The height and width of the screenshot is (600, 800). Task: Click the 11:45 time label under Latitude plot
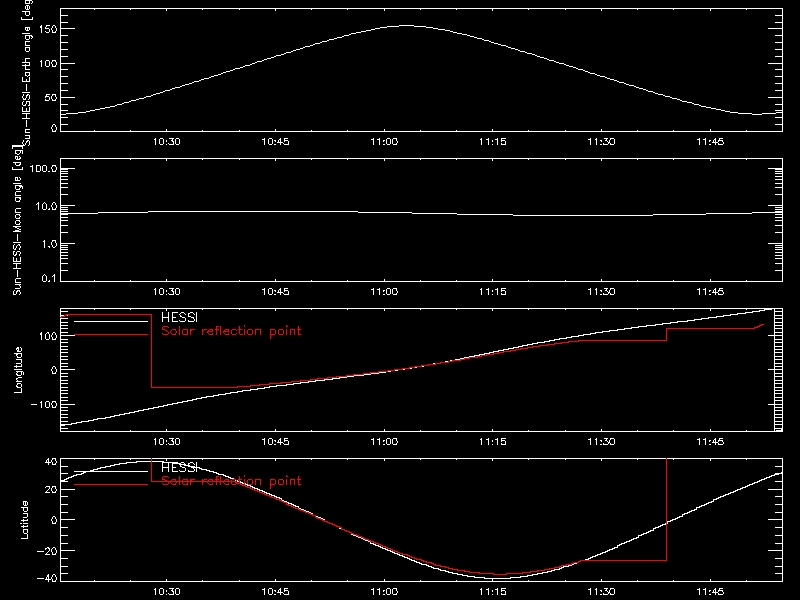click(x=710, y=592)
